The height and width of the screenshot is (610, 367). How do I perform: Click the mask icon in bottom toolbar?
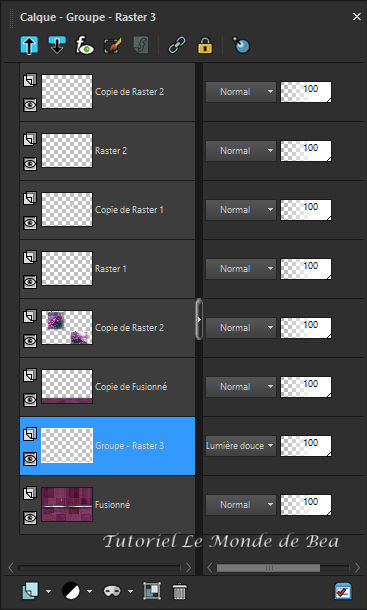pos(112,591)
